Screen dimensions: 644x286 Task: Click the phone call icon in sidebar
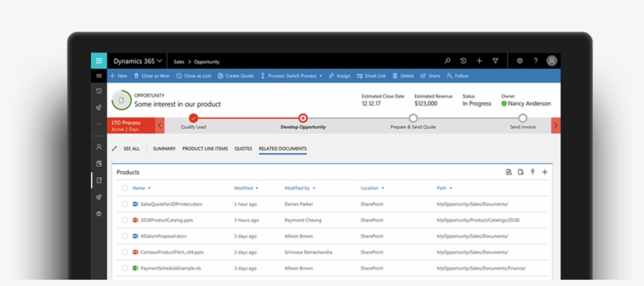(99, 107)
